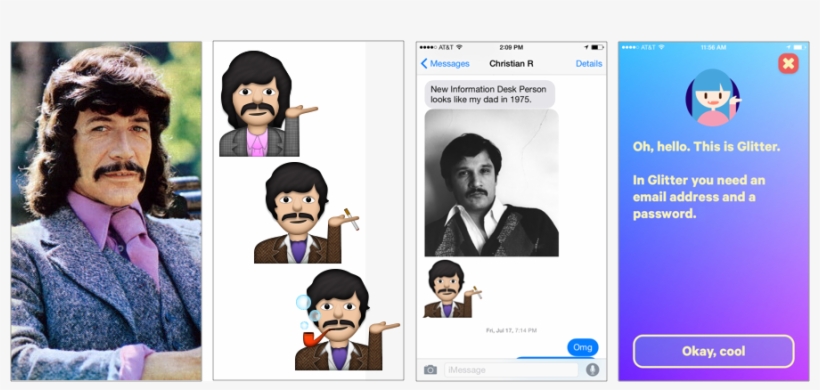Tap AT&T signal indicator in Messages screen

[x=442, y=47]
